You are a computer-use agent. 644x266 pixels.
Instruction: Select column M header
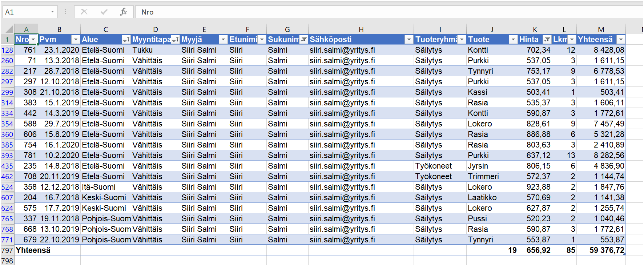[601, 29]
